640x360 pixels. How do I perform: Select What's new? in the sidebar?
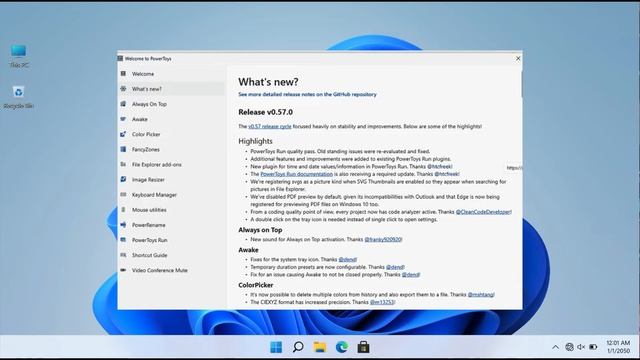pos(171,89)
